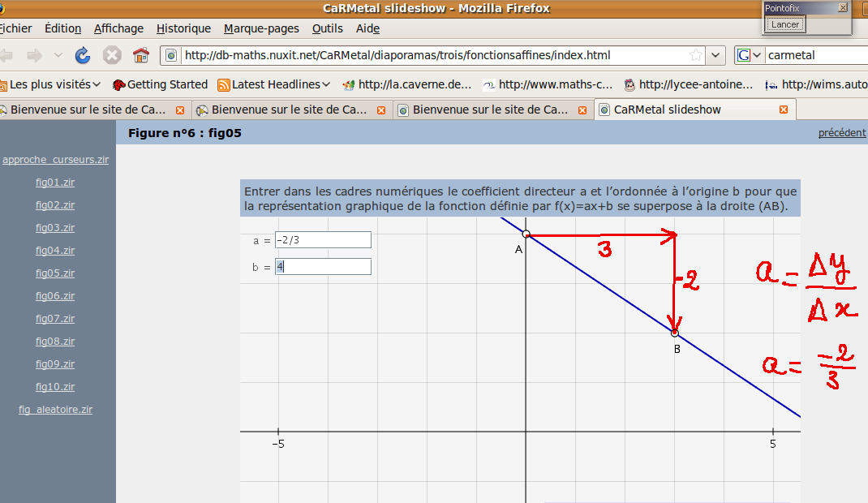Follow the précédent link
868x503 pixels.
click(x=842, y=133)
